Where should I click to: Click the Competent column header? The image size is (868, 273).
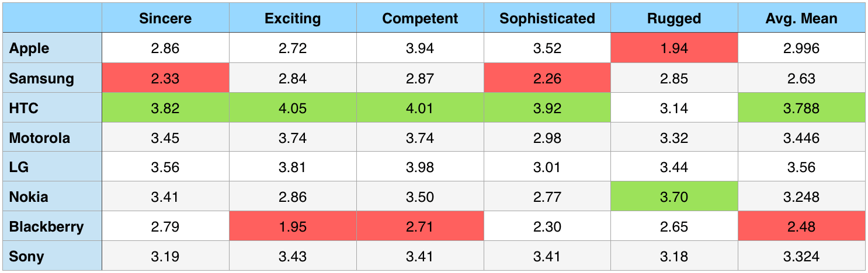click(420, 18)
